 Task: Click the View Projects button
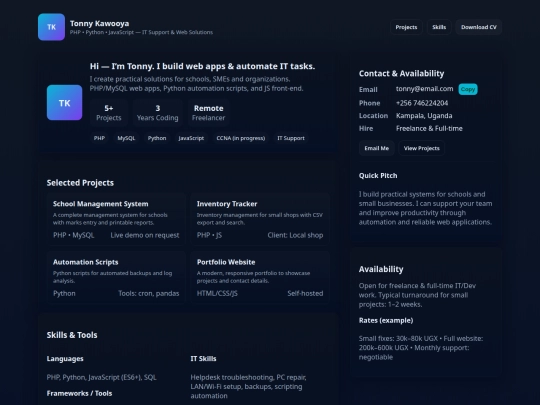(422, 148)
